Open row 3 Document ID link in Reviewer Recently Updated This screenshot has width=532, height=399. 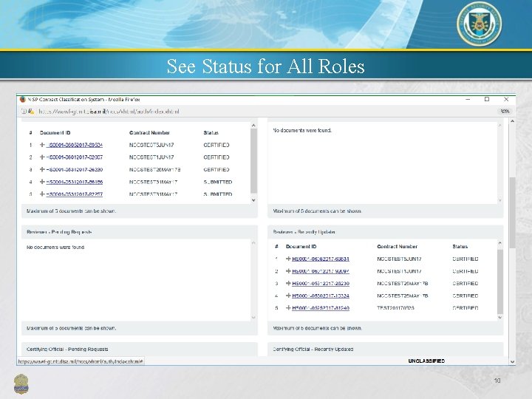pyautogui.click(x=321, y=283)
